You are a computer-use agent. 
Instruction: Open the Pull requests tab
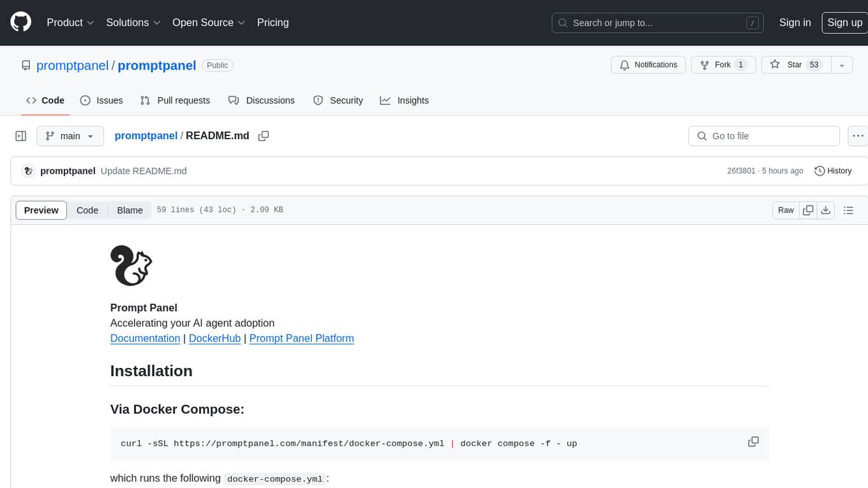coord(175,100)
